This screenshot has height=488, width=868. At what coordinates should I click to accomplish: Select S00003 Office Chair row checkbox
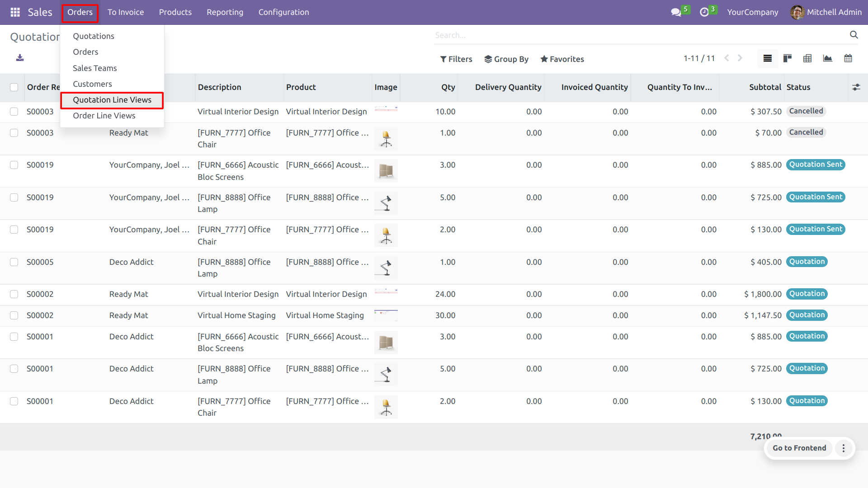pos(14,133)
